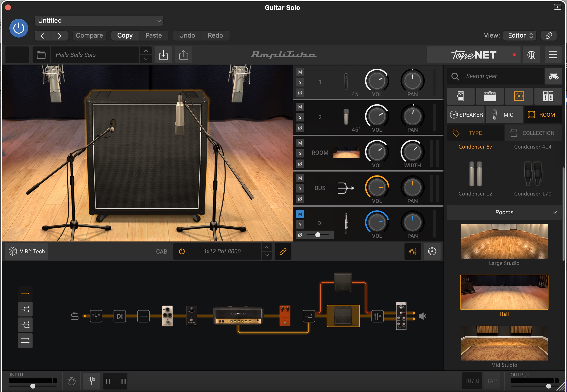Click the tuner icon in the bottom bar
Viewport: 567px width, 392px height.
click(x=91, y=381)
